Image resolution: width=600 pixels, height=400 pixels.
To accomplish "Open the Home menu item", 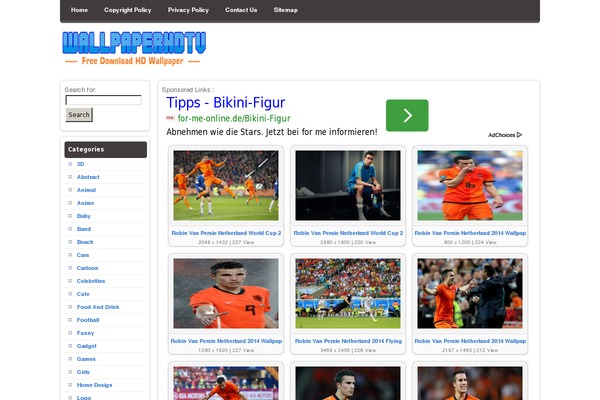I will tap(79, 10).
